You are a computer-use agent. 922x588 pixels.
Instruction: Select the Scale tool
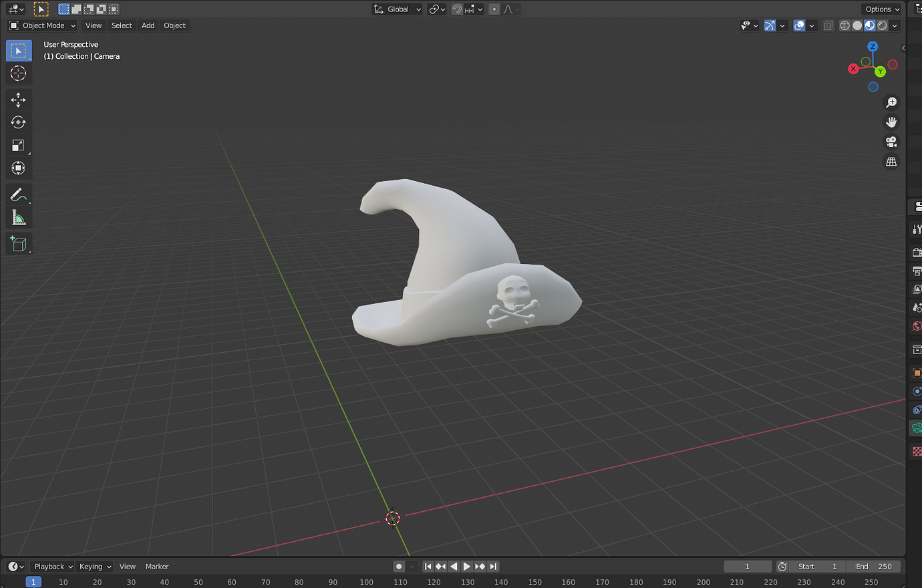(x=19, y=145)
